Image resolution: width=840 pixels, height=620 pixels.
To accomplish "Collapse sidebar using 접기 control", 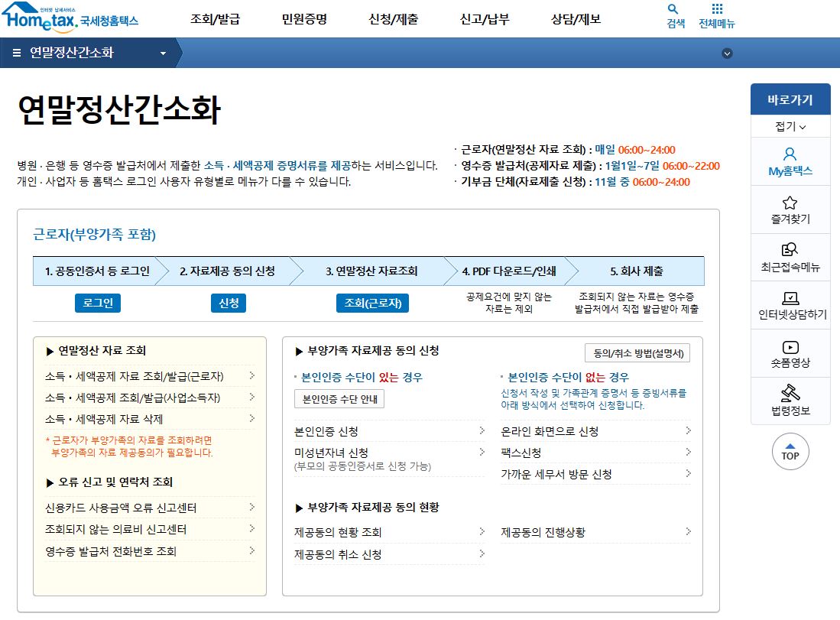I will [x=790, y=125].
